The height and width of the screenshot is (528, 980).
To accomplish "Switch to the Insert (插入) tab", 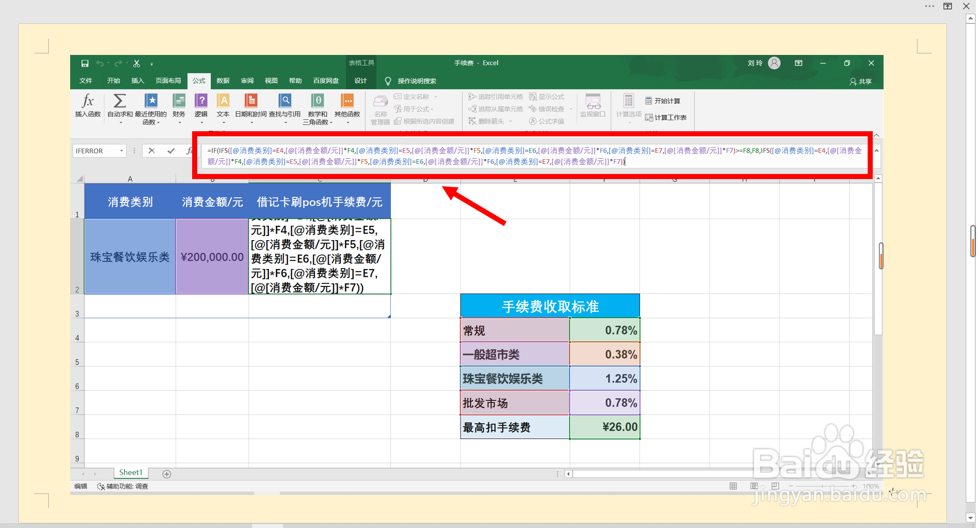I will pyautogui.click(x=138, y=81).
